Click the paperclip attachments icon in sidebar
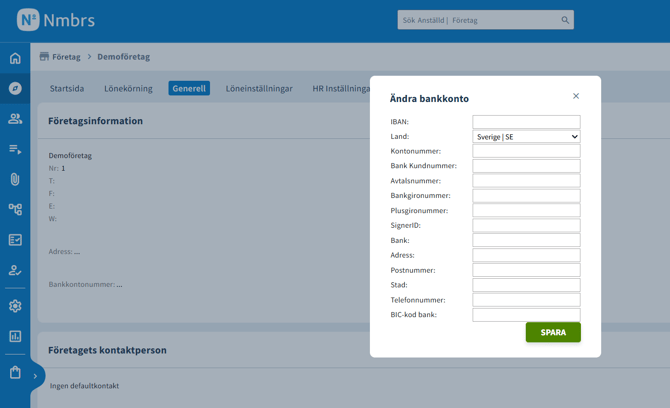Image resolution: width=670 pixels, height=408 pixels. coord(15,179)
